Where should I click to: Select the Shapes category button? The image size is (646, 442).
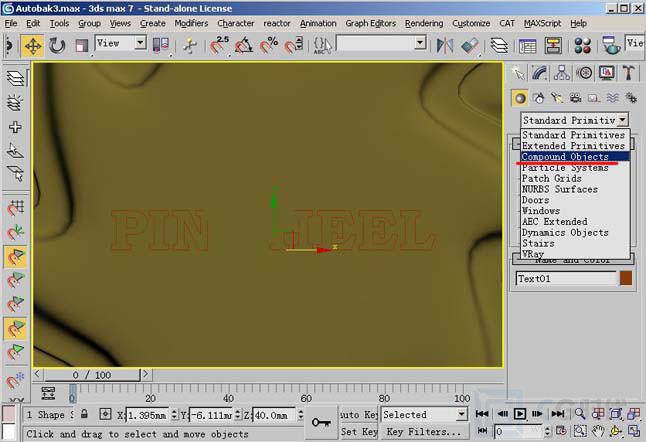[538, 98]
